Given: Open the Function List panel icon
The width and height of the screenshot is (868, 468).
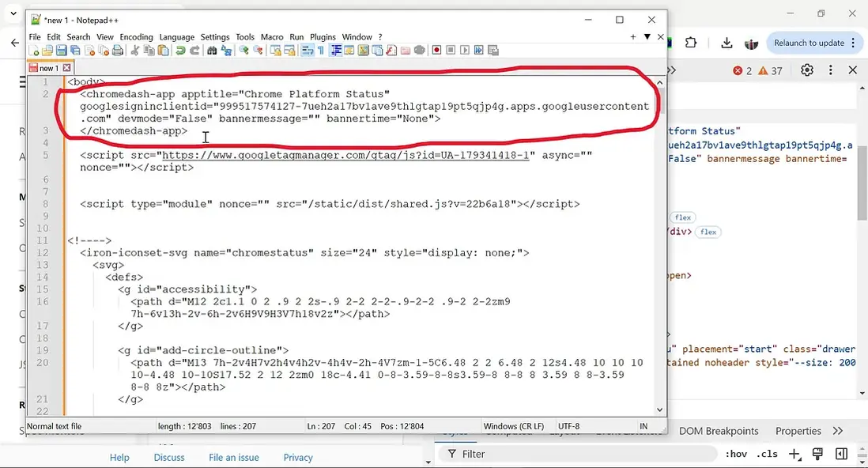Looking at the screenshot, I should pos(391,51).
